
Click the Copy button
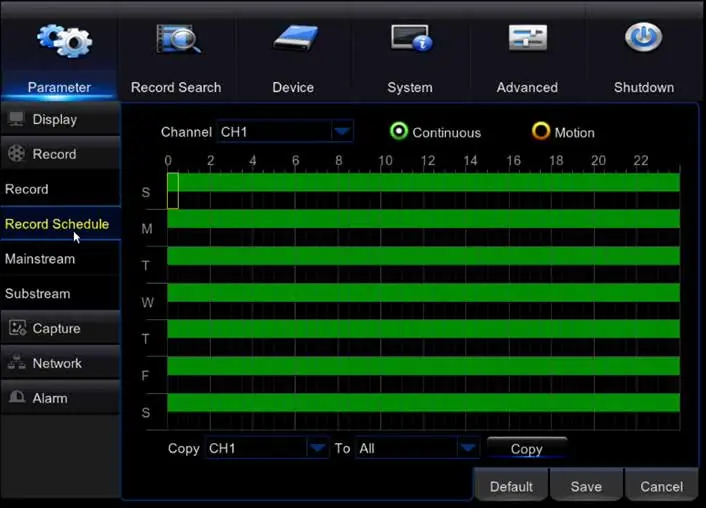point(527,449)
